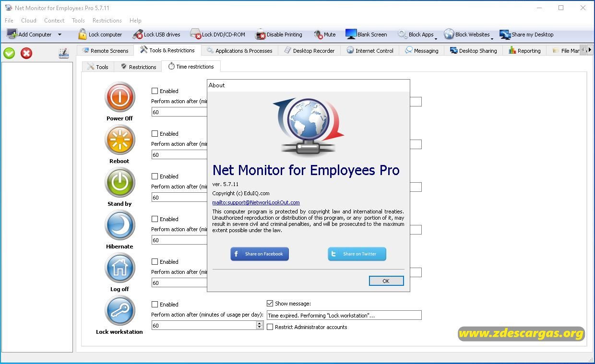The width and height of the screenshot is (595, 364).
Task: Enable the Hibernate time restriction checkbox
Action: (155, 219)
